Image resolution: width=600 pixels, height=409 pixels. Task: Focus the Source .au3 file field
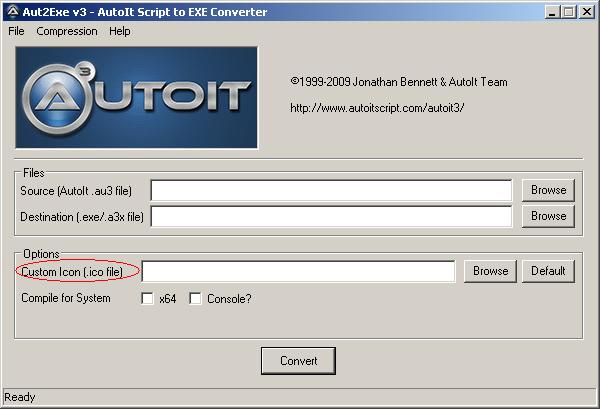coord(331,190)
